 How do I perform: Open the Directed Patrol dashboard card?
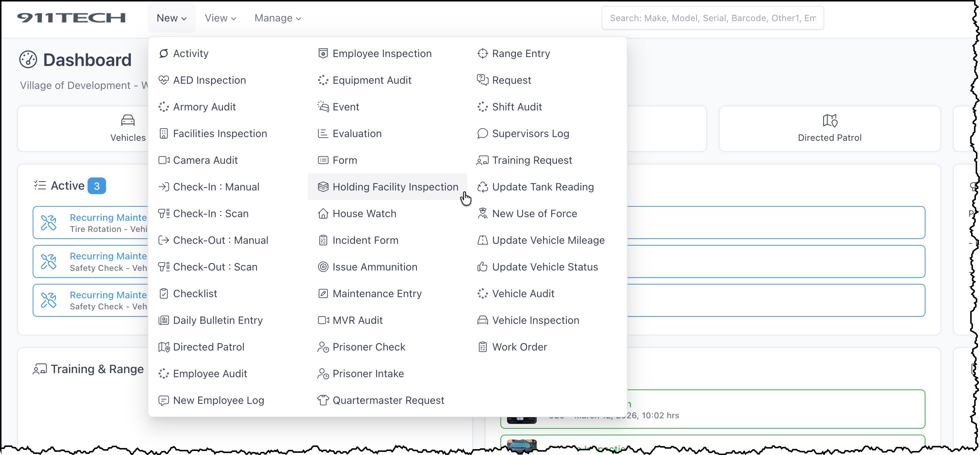click(829, 129)
